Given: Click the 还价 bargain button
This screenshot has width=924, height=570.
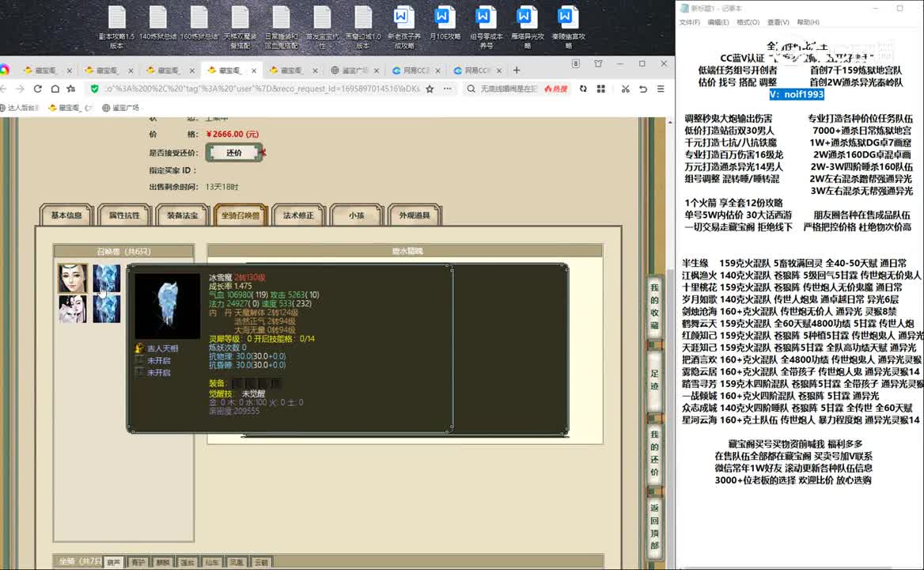Looking at the screenshot, I should [x=234, y=153].
